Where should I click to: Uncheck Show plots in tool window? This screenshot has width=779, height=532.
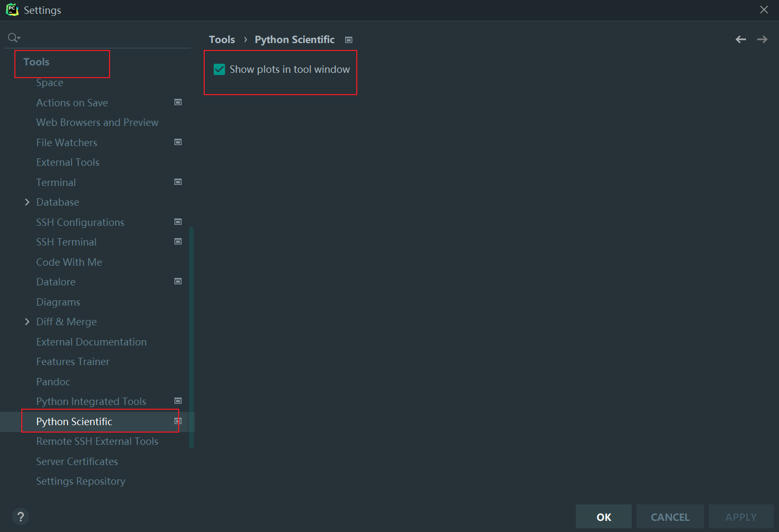tap(219, 69)
